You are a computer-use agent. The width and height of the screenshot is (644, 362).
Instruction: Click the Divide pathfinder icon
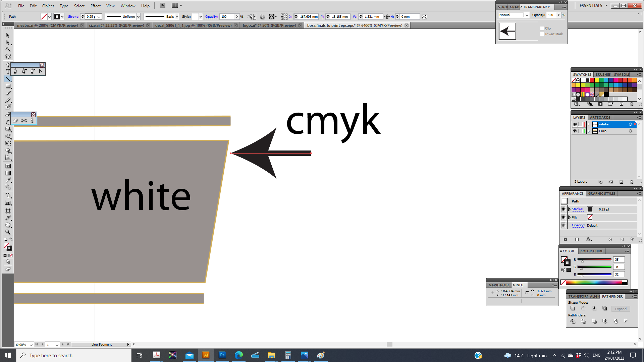coord(573,321)
